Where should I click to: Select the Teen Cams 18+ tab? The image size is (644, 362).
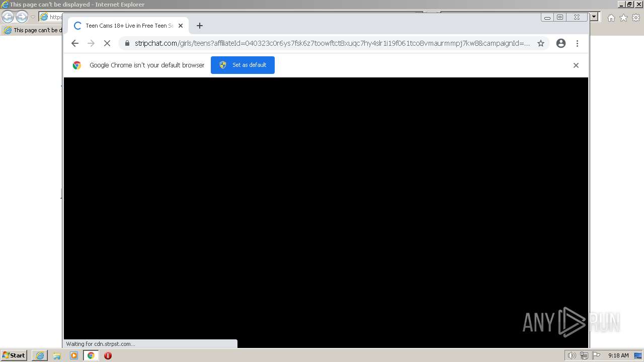(128, 26)
